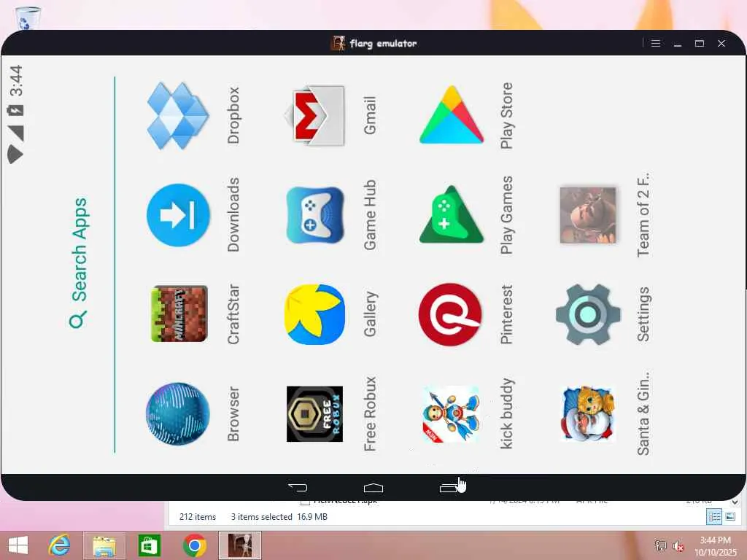Click the Dropbox label text
The height and width of the screenshot is (560, 747).
click(x=233, y=115)
